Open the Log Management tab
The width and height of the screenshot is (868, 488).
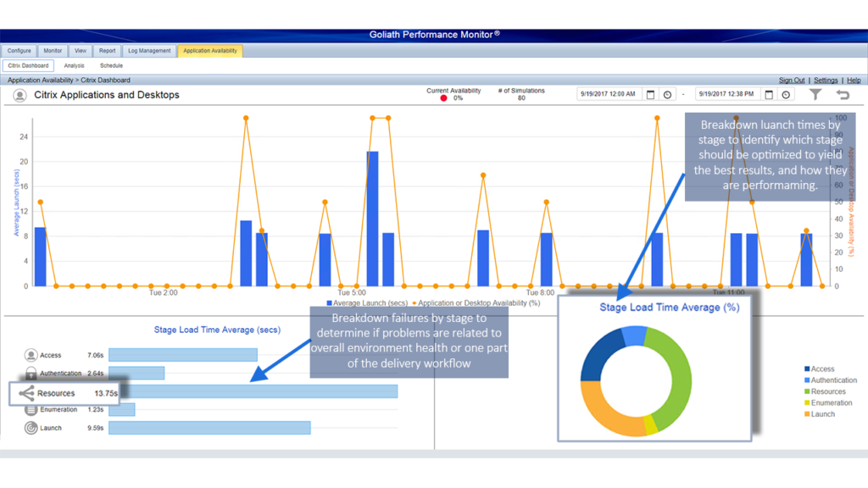(x=149, y=51)
